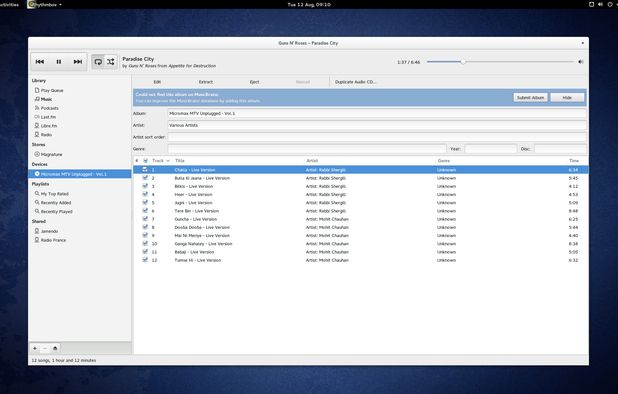This screenshot has height=394, width=618.
Task: Uncheck track 2 Bulla Ki Jaana checkbox
Action: click(x=145, y=178)
